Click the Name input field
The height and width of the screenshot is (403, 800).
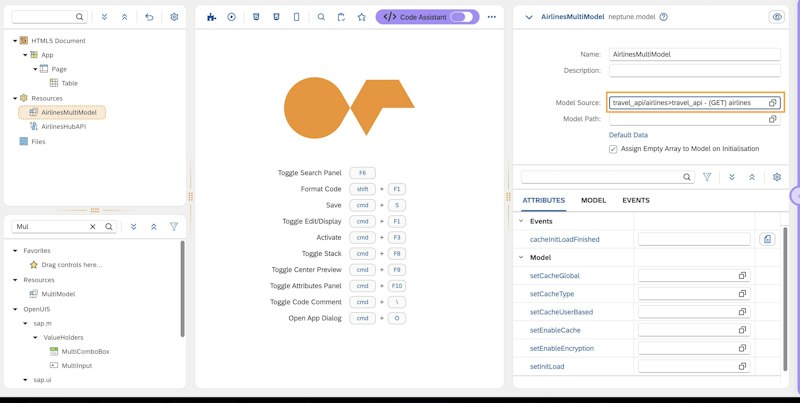[694, 54]
